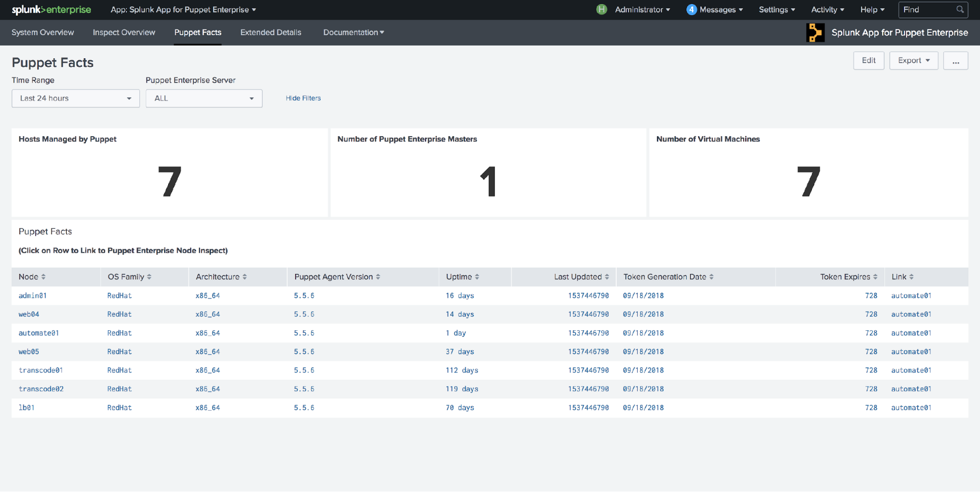Click uptime '70 days' cell
The image size is (980, 492).
pos(460,408)
